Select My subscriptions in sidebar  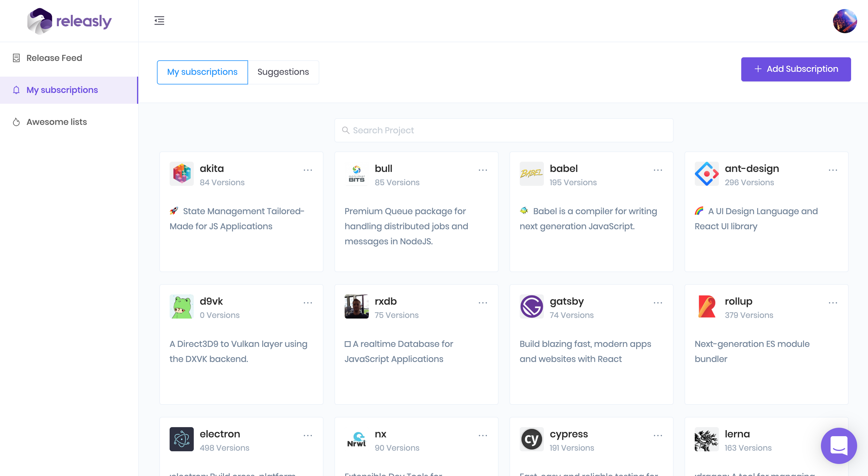click(69, 90)
